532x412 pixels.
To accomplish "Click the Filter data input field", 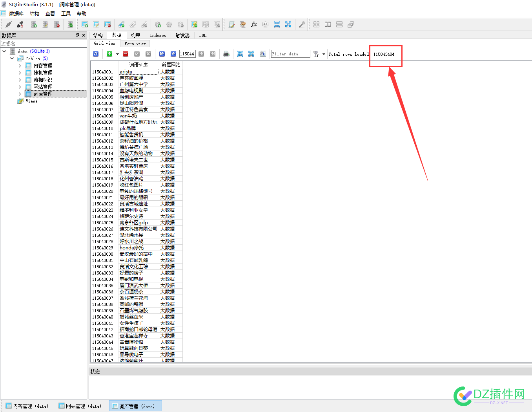I will pos(291,54).
